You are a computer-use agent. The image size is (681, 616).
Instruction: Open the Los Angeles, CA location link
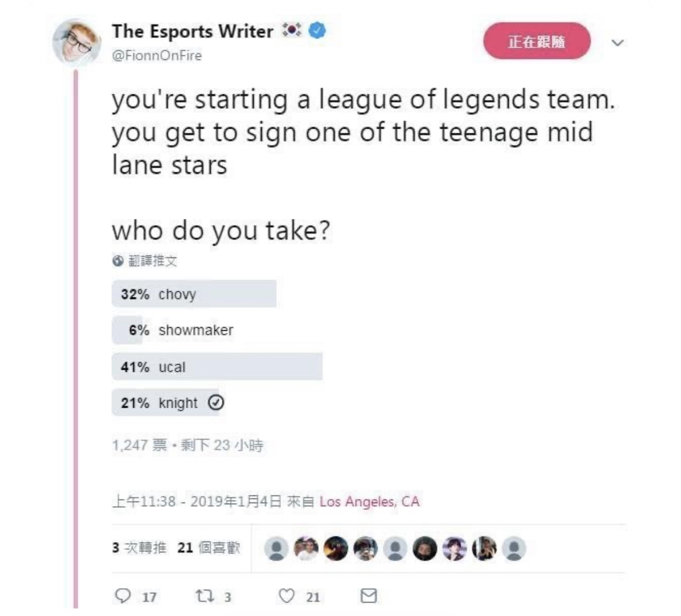click(370, 501)
